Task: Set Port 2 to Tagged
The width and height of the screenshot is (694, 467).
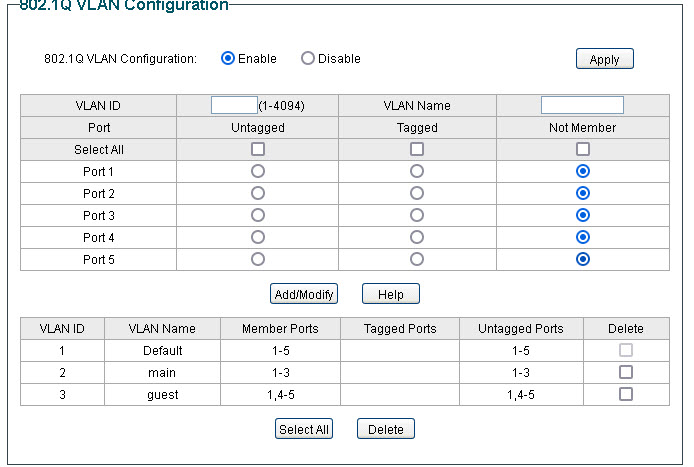Action: (416, 193)
